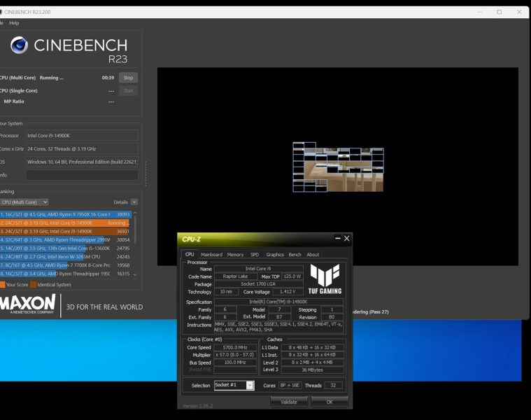Open the Socket #1 selection dropdown
531x420 pixels.
[250, 385]
